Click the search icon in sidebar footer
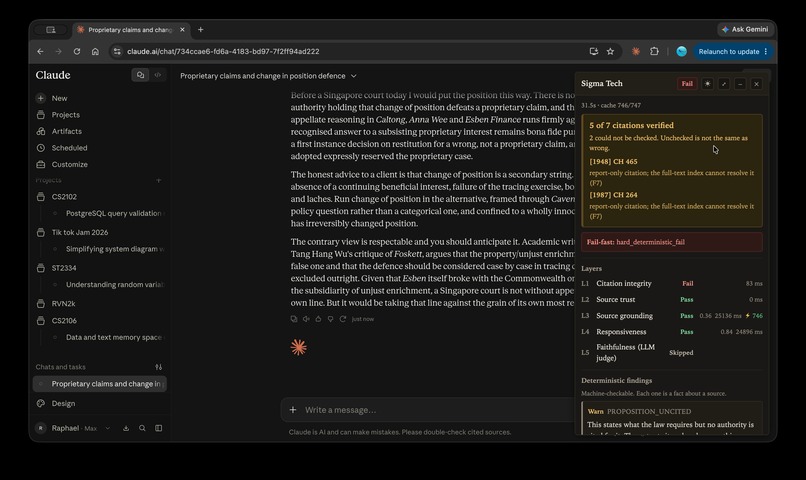The image size is (806, 480). [x=142, y=428]
